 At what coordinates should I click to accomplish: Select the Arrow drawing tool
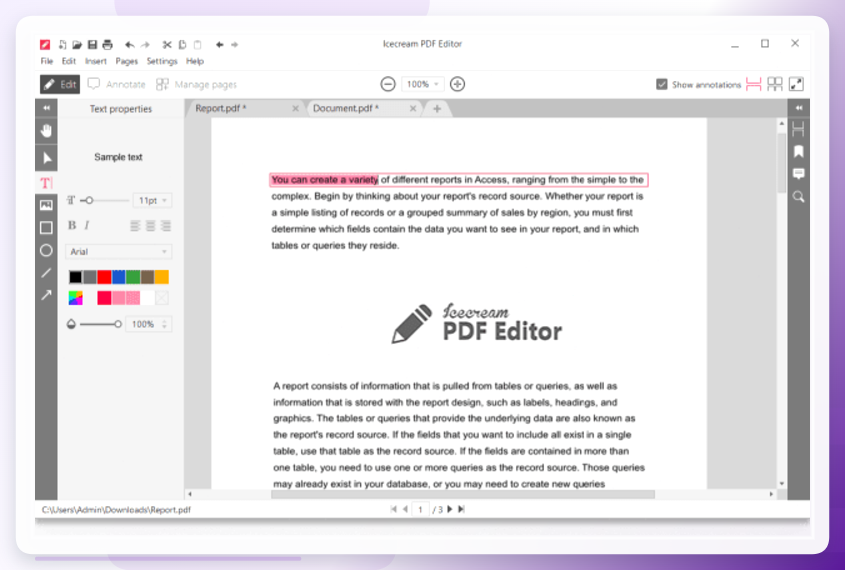46,295
